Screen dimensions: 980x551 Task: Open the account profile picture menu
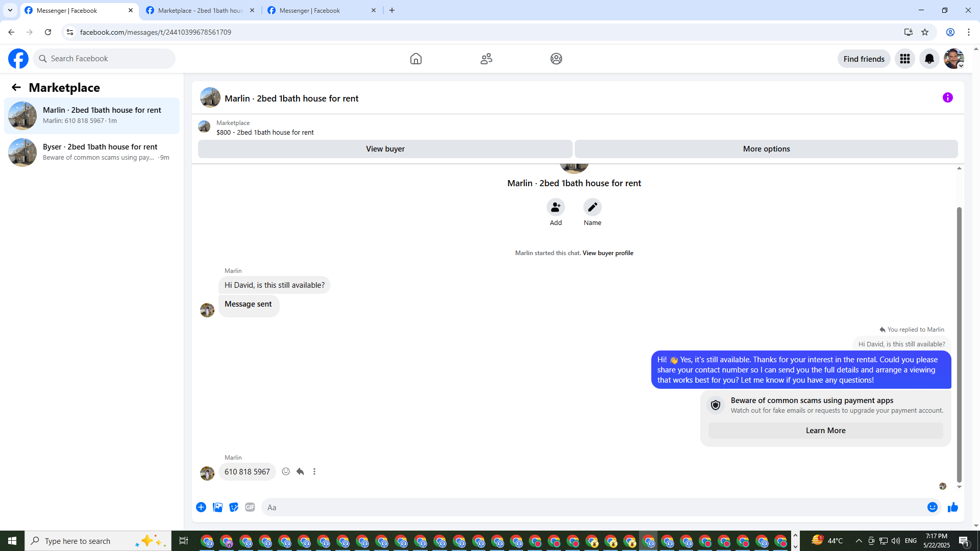(x=954, y=59)
